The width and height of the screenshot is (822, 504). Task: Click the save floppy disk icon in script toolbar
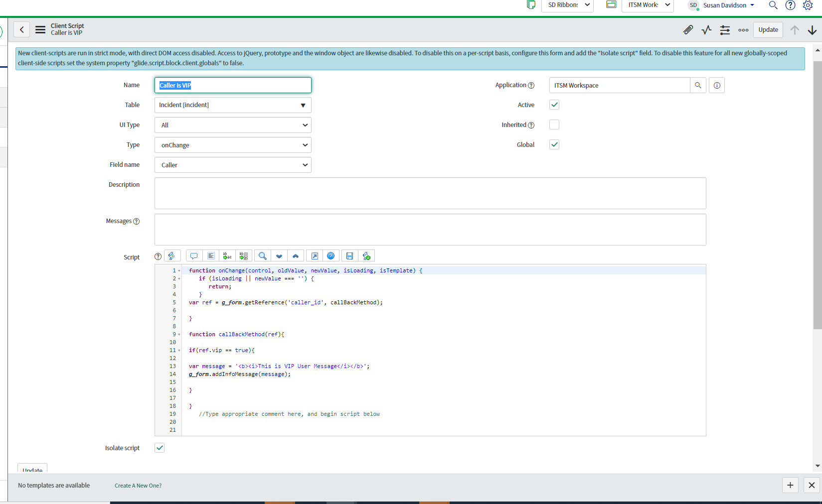(x=349, y=256)
